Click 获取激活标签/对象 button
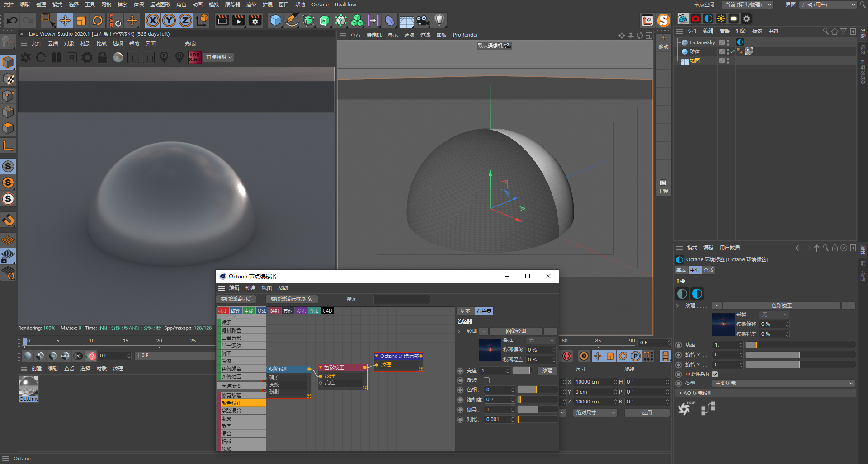 292,299
